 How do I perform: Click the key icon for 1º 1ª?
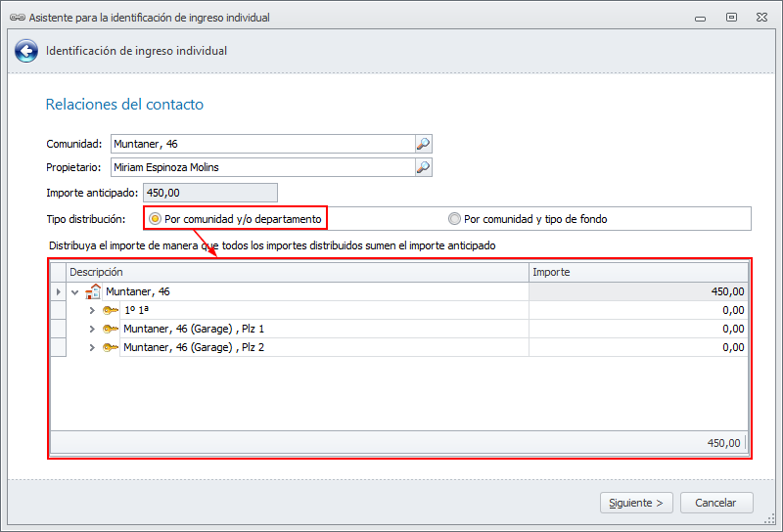(x=111, y=310)
